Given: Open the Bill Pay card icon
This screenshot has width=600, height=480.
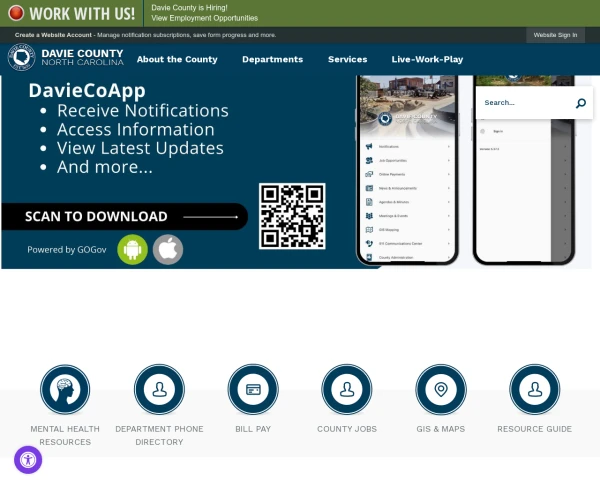Looking at the screenshot, I should [x=253, y=389].
